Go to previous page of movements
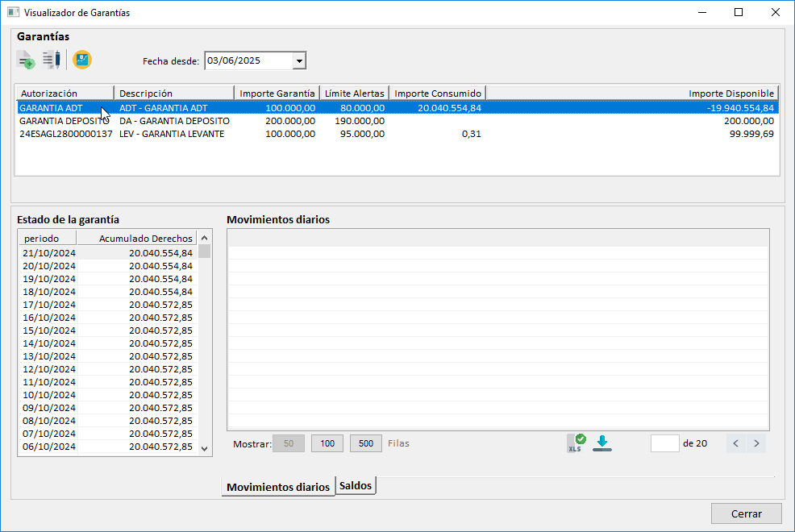The width and height of the screenshot is (795, 532). point(736,443)
